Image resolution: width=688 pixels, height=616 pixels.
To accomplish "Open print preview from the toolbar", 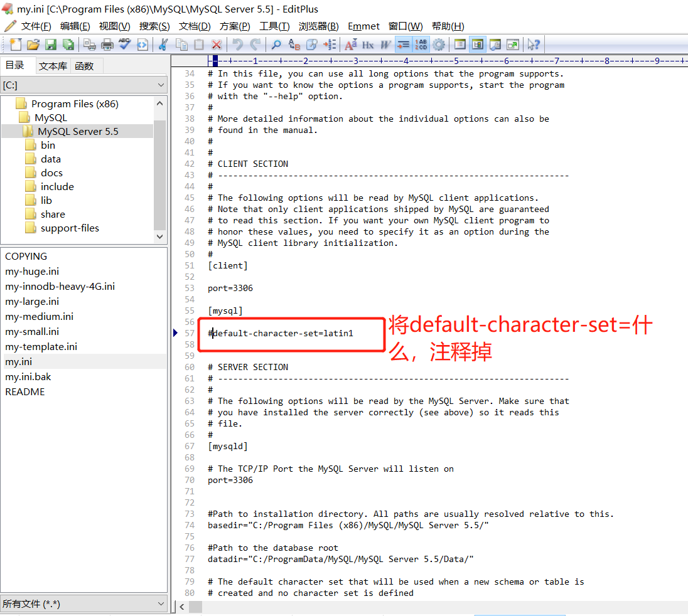I will [x=90, y=45].
